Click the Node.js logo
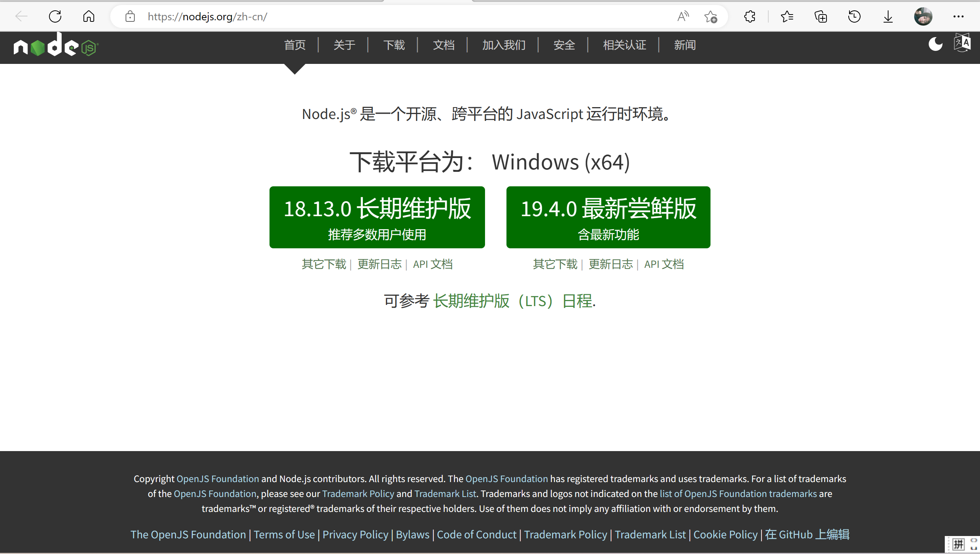 56,46
